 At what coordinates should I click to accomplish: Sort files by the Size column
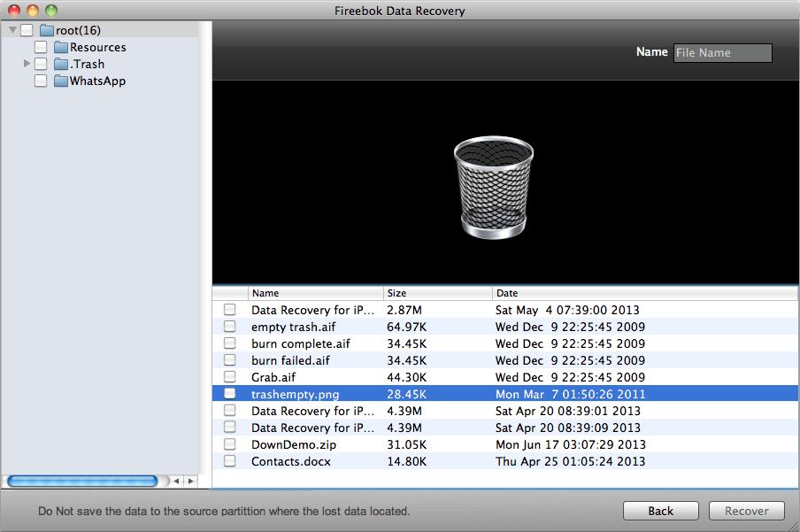coord(396,293)
